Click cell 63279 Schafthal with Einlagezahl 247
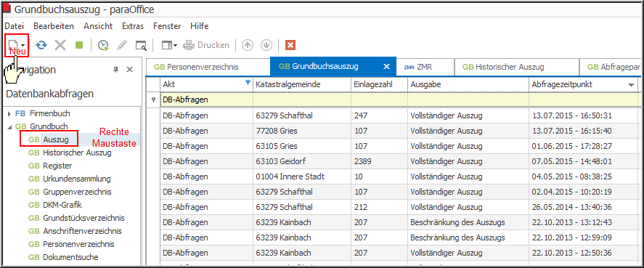 pyautogui.click(x=301, y=115)
